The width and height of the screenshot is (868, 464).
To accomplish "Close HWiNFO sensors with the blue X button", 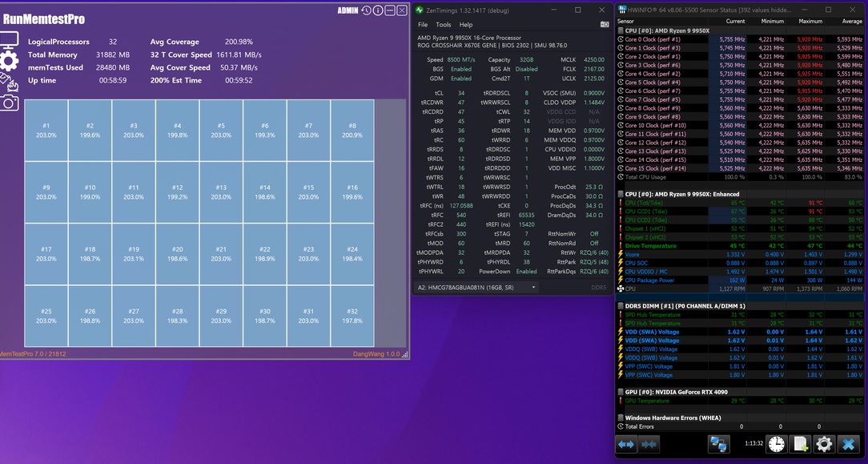I will pyautogui.click(x=848, y=444).
